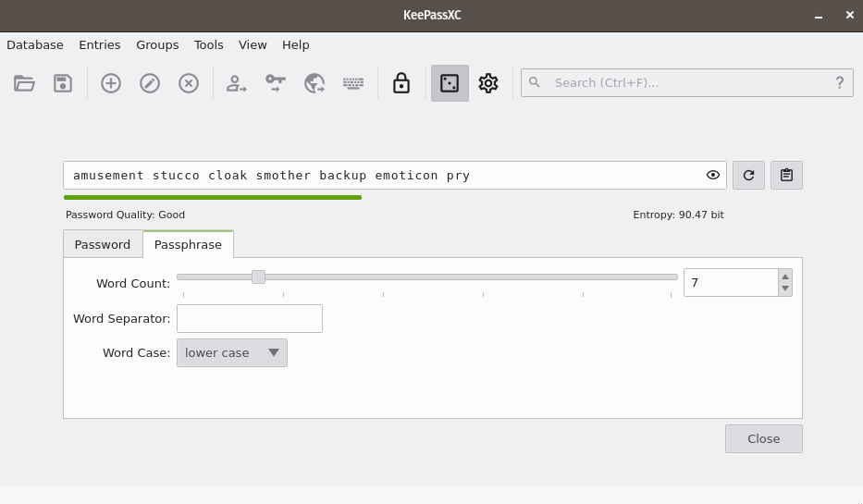
Task: Open Settings using the gear icon
Action: (x=488, y=83)
